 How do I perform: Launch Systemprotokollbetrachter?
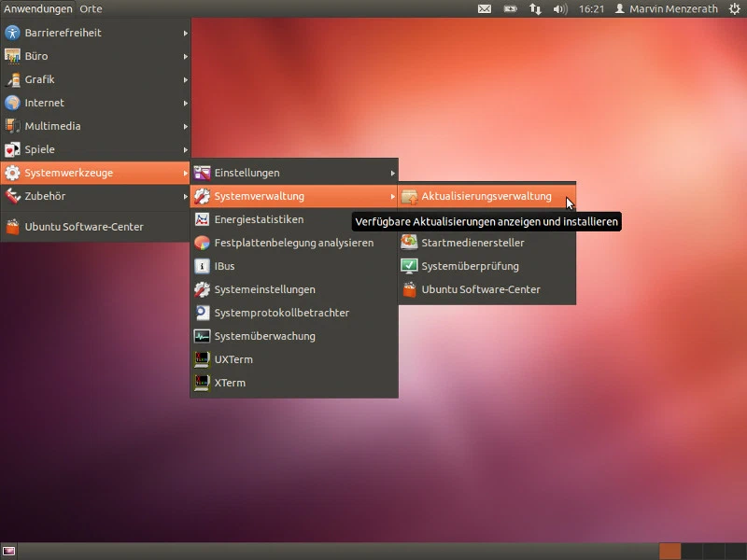pyautogui.click(x=294, y=313)
